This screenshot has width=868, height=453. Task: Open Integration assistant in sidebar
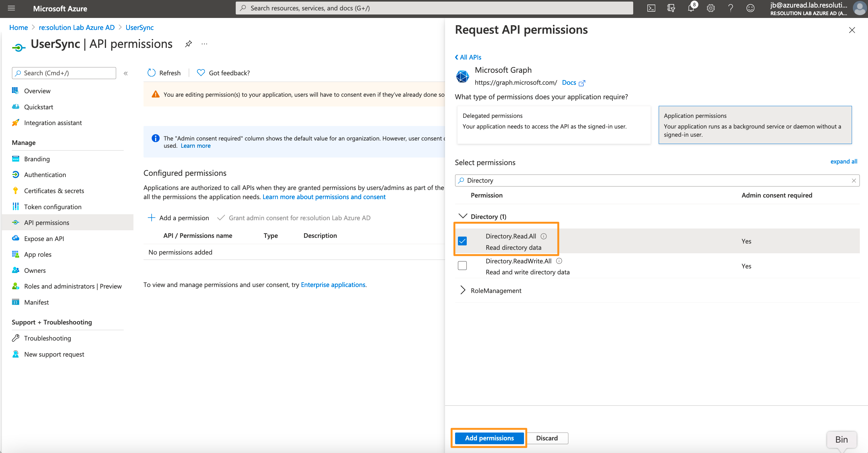(x=53, y=123)
